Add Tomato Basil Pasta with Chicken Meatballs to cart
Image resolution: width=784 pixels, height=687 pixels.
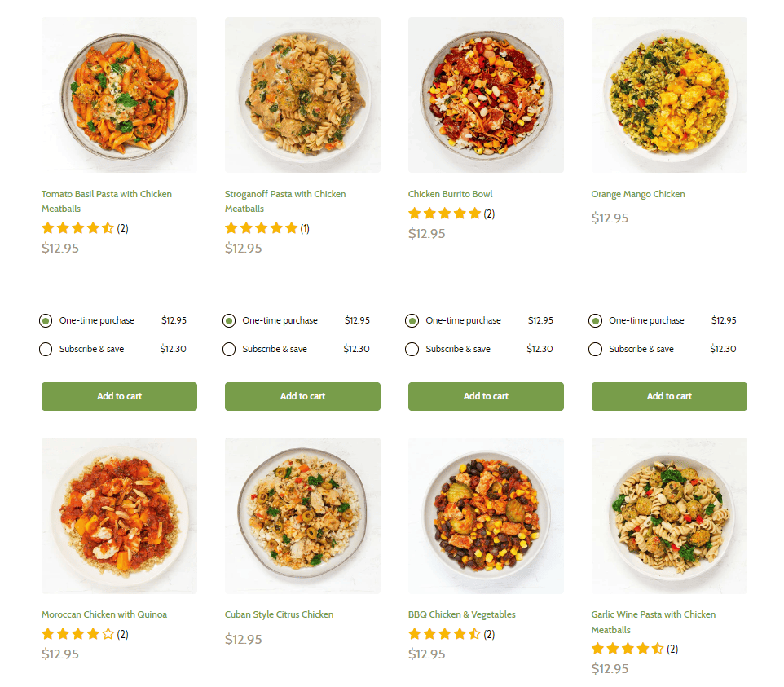click(119, 396)
